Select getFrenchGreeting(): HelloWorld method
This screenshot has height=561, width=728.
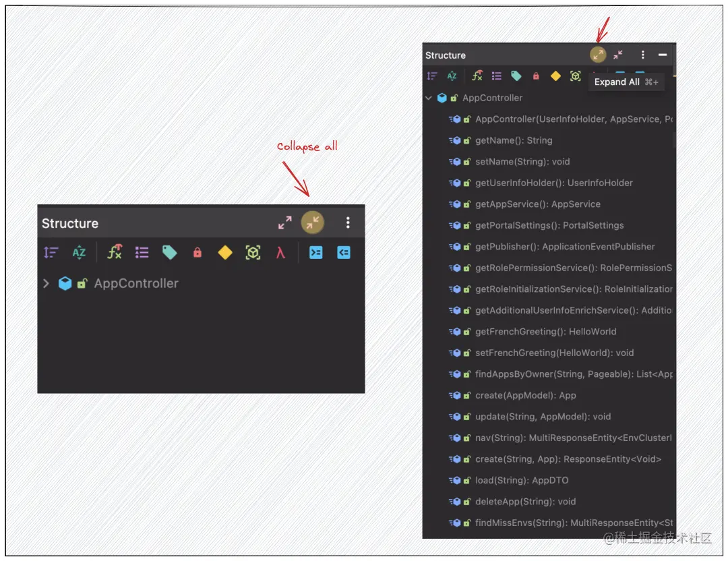pyautogui.click(x=548, y=332)
